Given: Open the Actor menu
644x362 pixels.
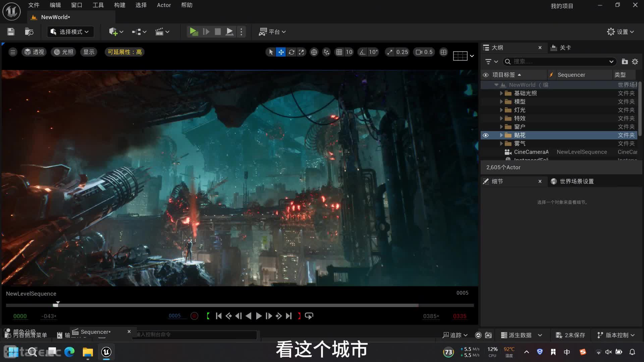Looking at the screenshot, I should (164, 5).
